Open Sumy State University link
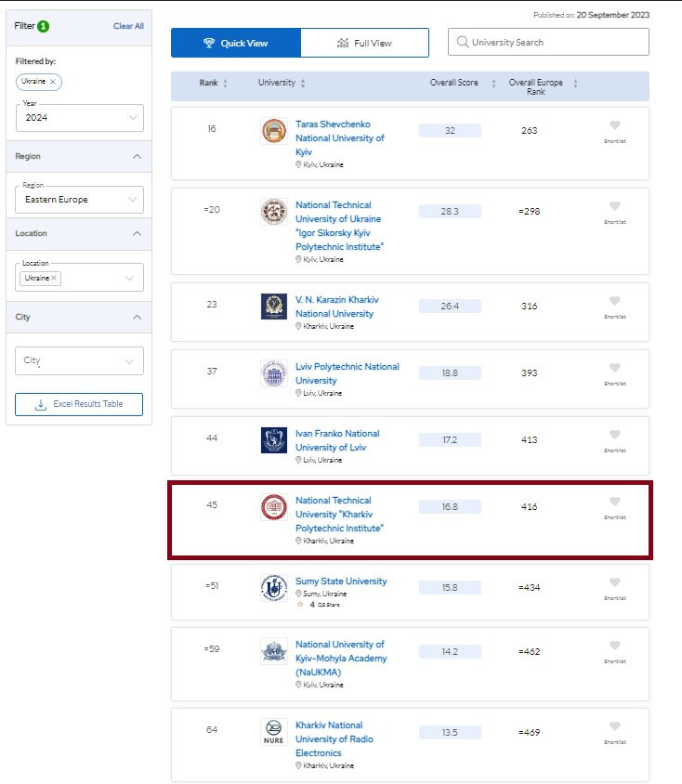The image size is (682, 784). pos(341,581)
